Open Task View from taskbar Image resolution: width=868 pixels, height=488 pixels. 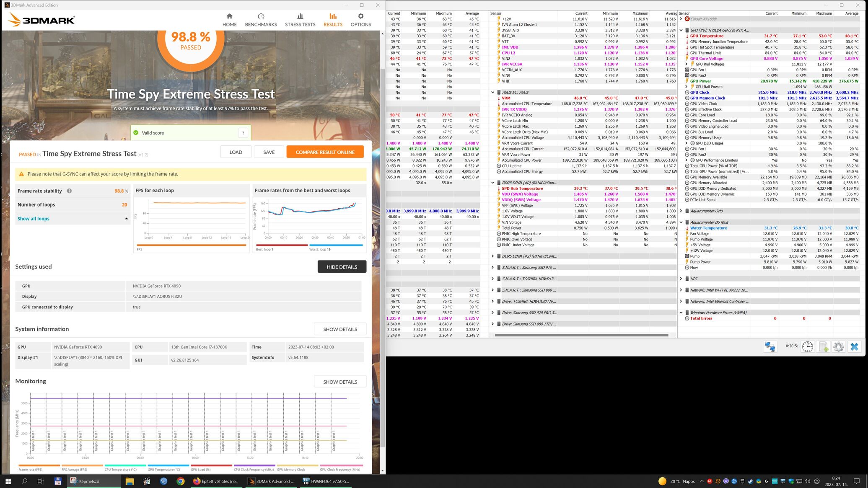pyautogui.click(x=41, y=481)
